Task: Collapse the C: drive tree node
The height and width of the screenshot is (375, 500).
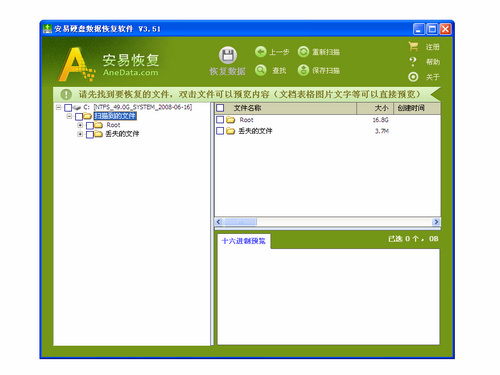Action: pyautogui.click(x=59, y=107)
